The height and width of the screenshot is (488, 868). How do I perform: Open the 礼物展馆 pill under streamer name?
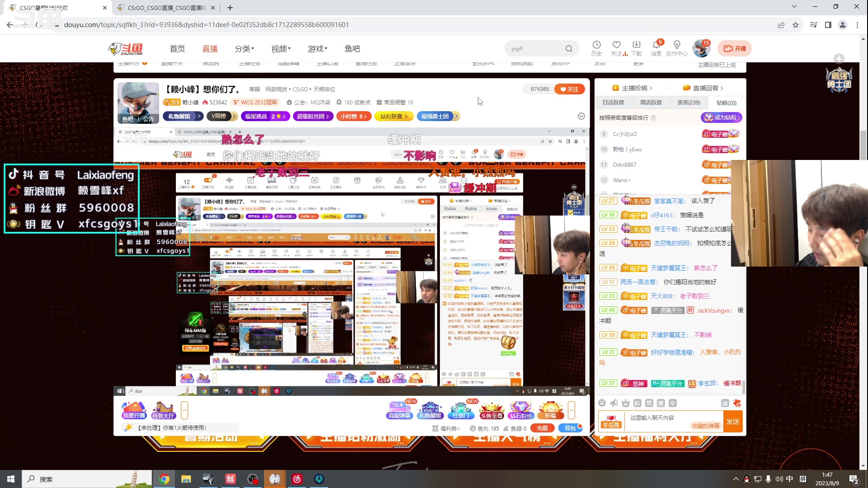click(183, 117)
